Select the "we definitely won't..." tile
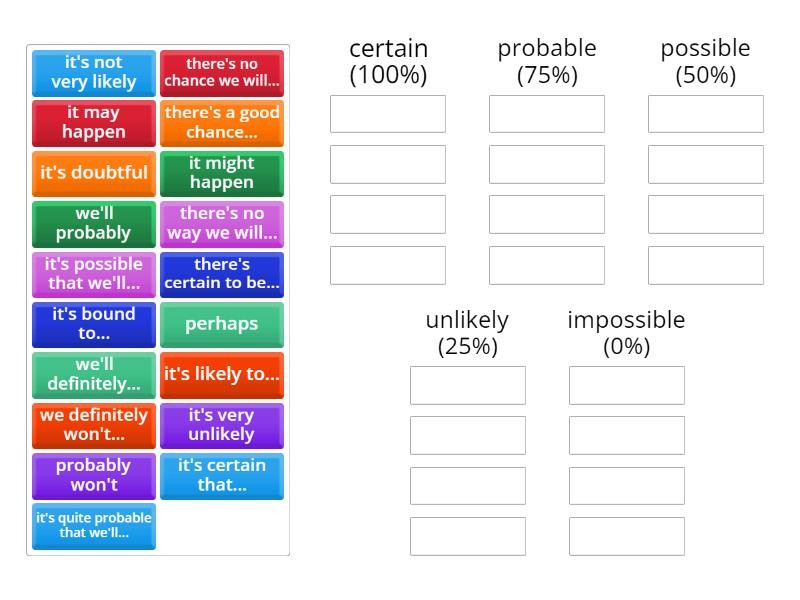800x600 pixels. pos(93,425)
